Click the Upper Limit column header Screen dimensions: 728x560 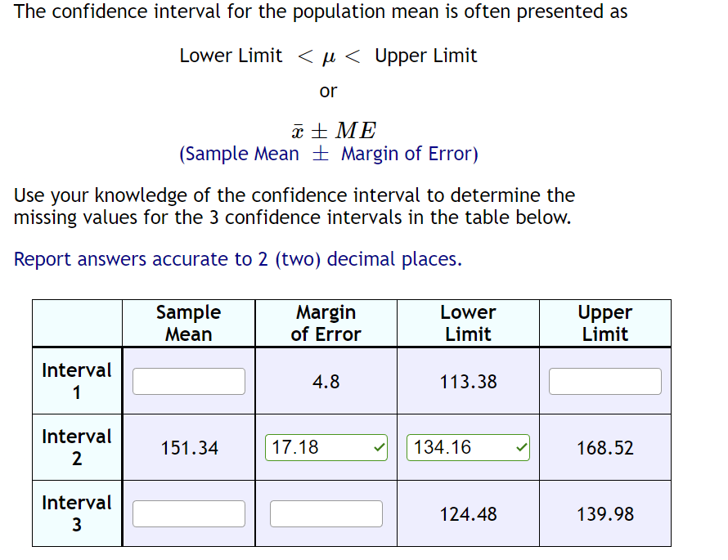[604, 323]
